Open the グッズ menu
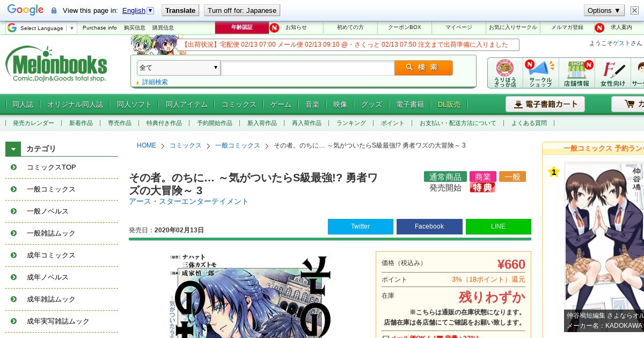Image resolution: width=644 pixels, height=338 pixels. [371, 105]
